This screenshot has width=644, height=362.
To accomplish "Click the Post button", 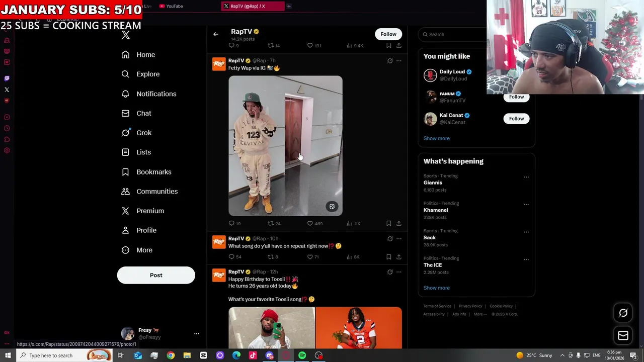I will pos(156,275).
